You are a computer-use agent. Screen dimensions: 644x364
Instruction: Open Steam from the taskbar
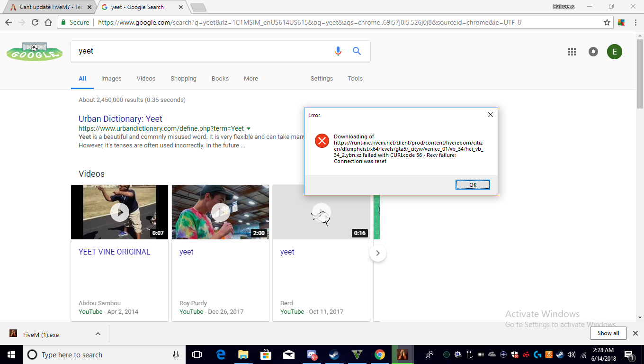pyautogui.click(x=334, y=355)
